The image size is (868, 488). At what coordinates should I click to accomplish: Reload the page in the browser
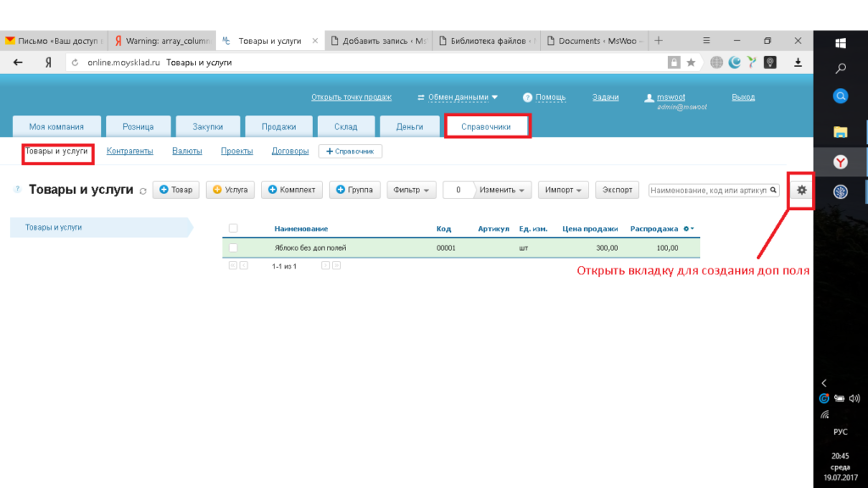75,63
